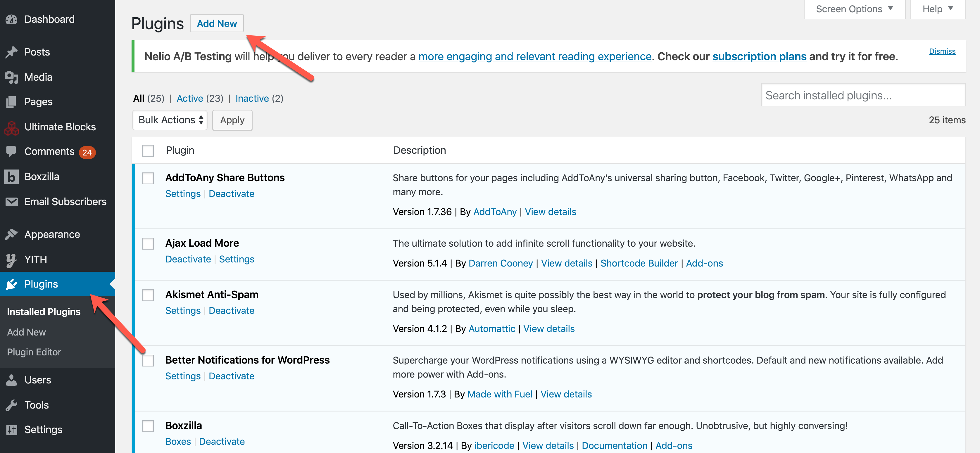980x453 pixels.
Task: Check the Akismet Anti-Spam checkbox
Action: pyautogui.click(x=148, y=295)
